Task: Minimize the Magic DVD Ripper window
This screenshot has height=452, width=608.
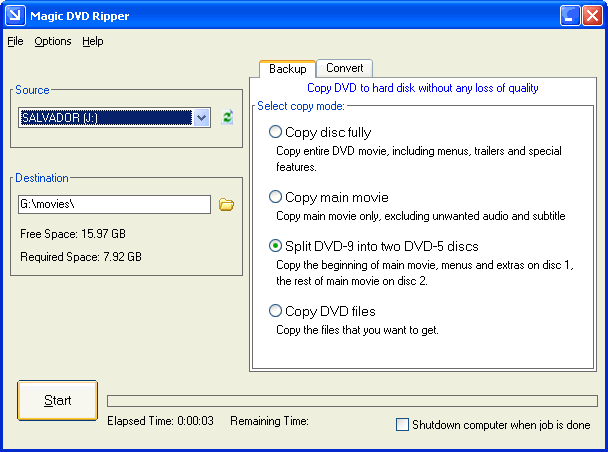Action: (x=569, y=15)
